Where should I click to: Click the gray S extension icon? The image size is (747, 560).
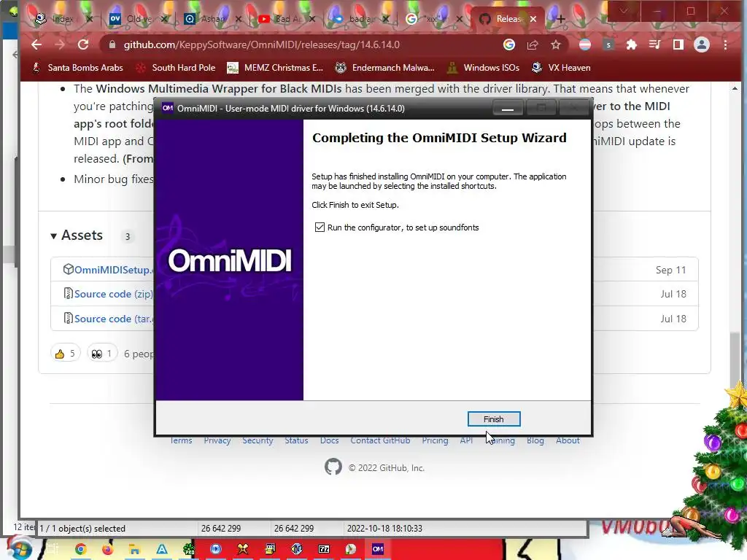click(608, 44)
